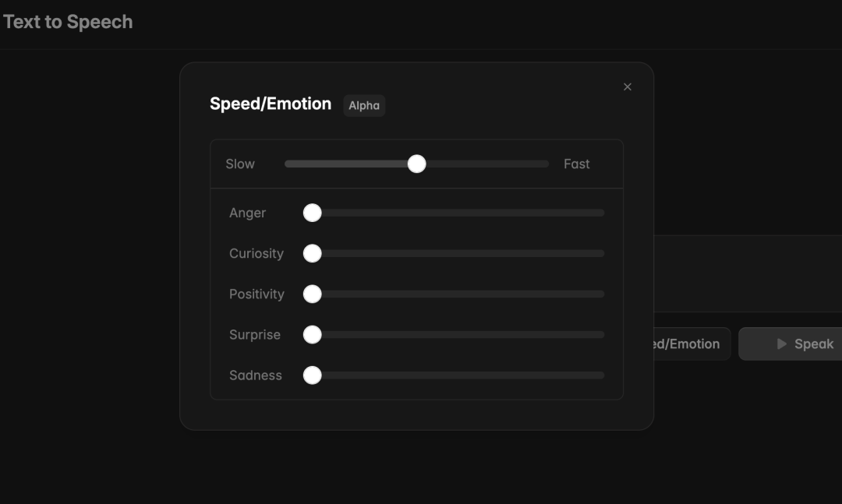The image size is (842, 504).
Task: Grab the speed slider handle between Slow and Fast
Action: pyautogui.click(x=417, y=164)
